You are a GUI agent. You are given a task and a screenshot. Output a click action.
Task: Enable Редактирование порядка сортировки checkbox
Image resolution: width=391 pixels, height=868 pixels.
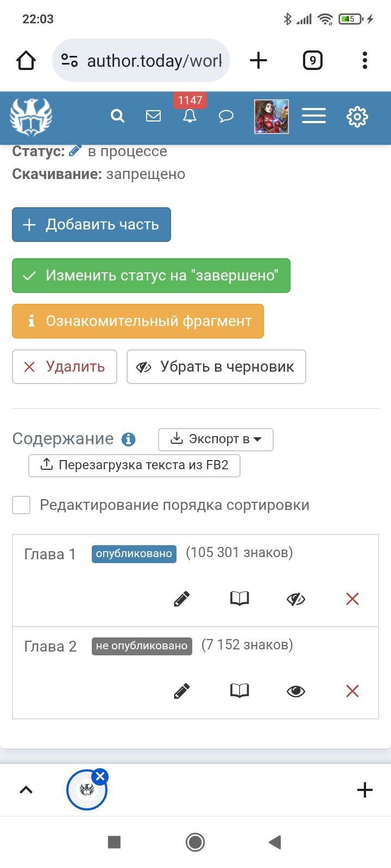pyautogui.click(x=21, y=505)
